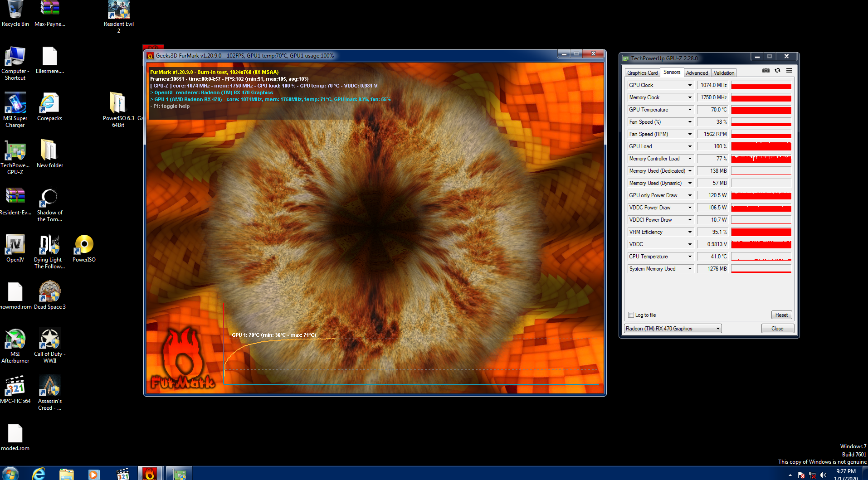Expand the Memory Clock sensor dropdown
Viewport: 868px width, 480px height.
click(690, 97)
